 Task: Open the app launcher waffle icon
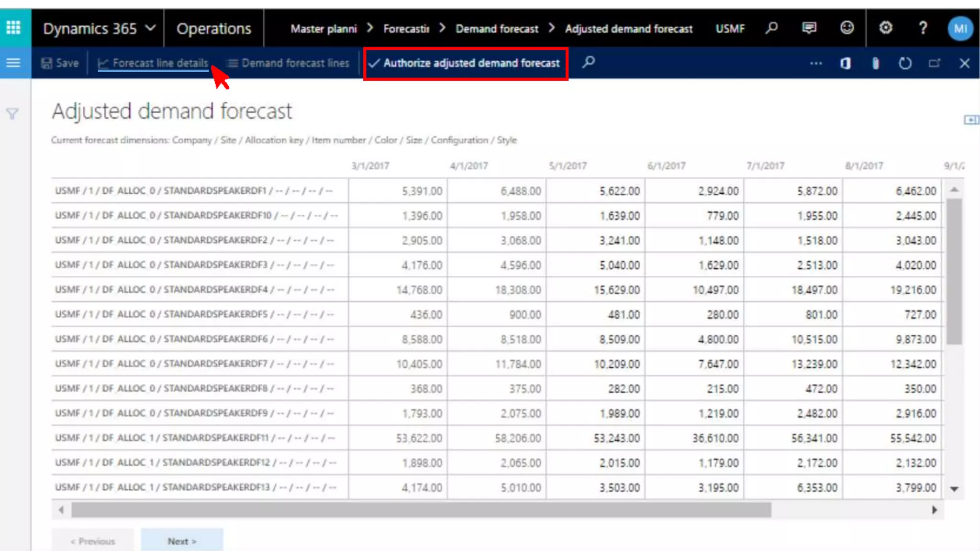[13, 28]
